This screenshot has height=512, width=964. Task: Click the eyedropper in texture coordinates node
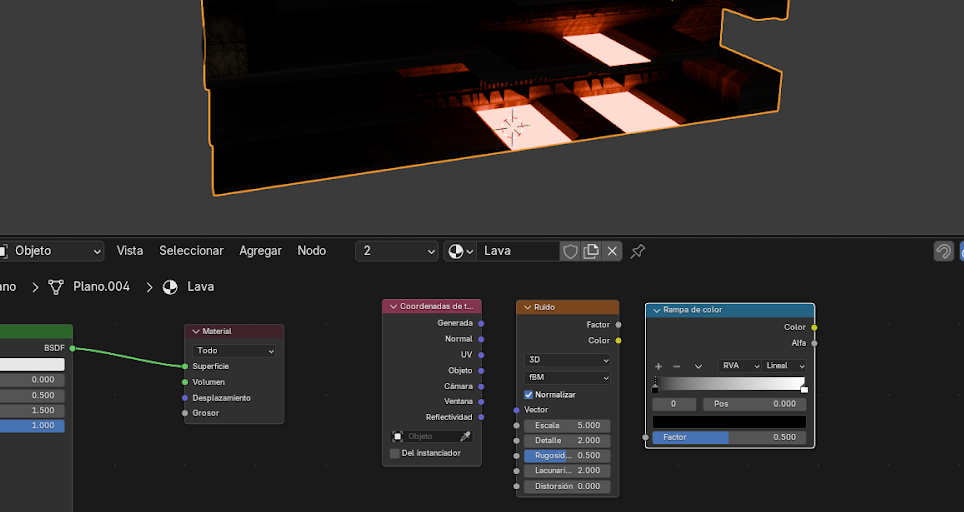click(465, 437)
